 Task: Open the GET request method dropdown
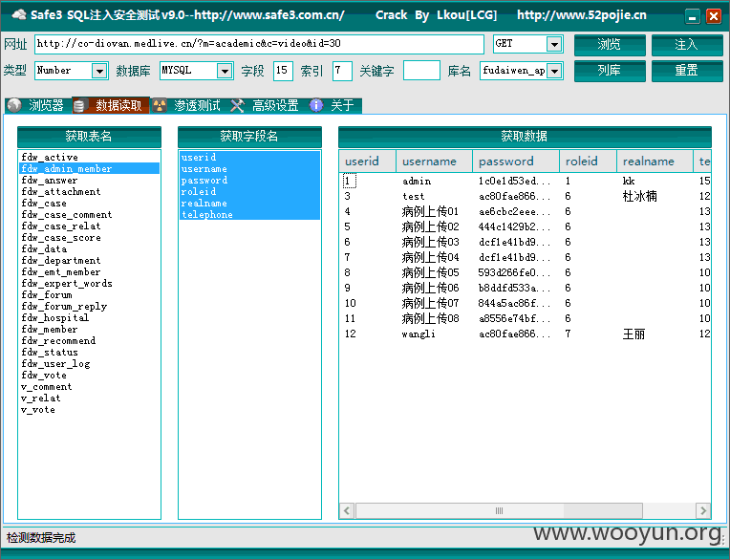tap(554, 44)
